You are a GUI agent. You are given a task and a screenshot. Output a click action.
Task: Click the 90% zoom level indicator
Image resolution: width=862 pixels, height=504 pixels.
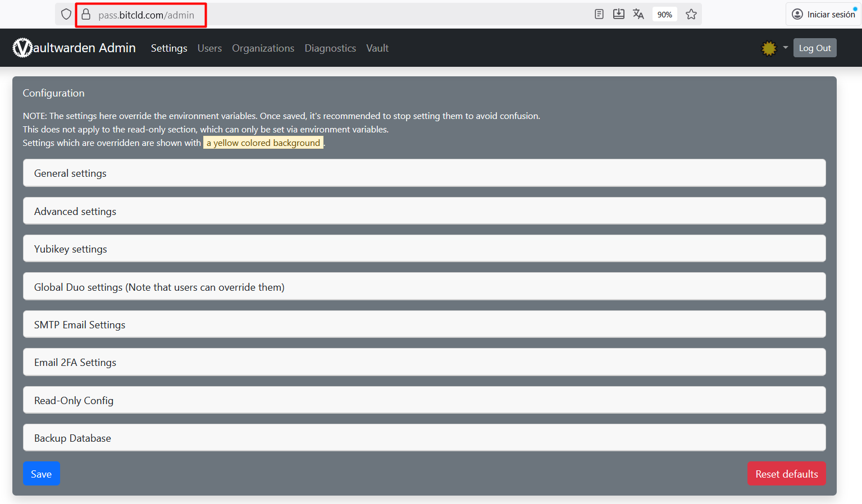664,15
